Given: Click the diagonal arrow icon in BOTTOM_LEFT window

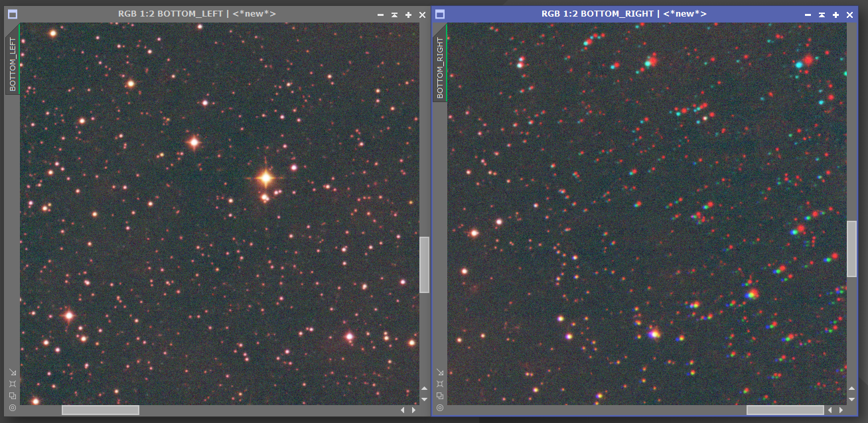Looking at the screenshot, I should 13,372.
